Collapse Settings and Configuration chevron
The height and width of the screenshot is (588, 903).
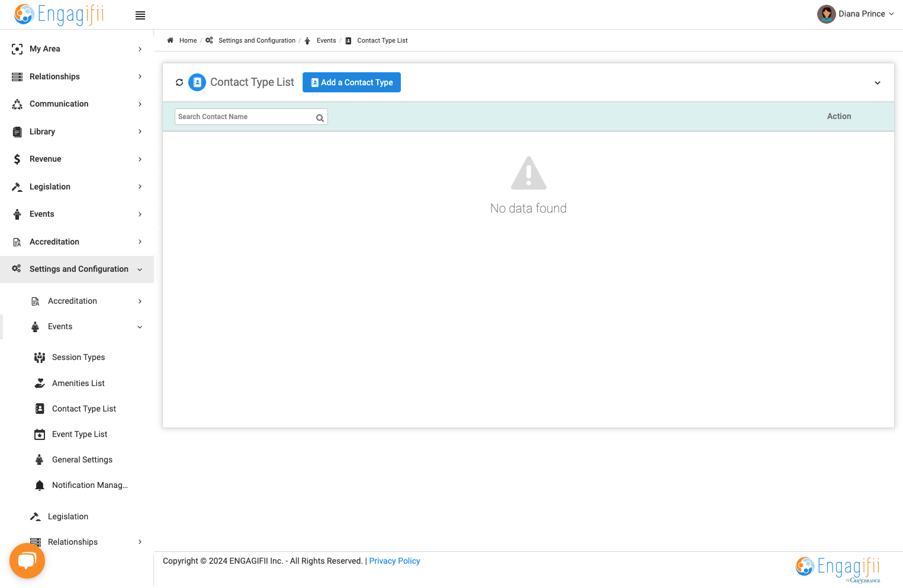click(140, 269)
